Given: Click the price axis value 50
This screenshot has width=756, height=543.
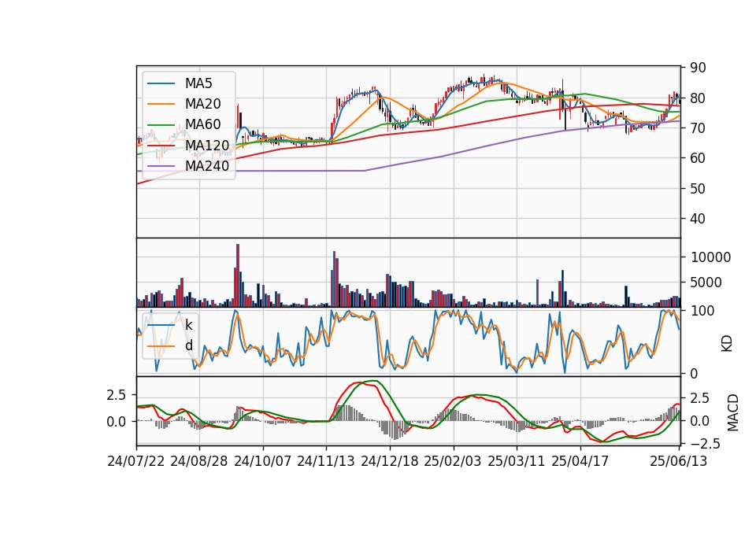Looking at the screenshot, I should 698,188.
